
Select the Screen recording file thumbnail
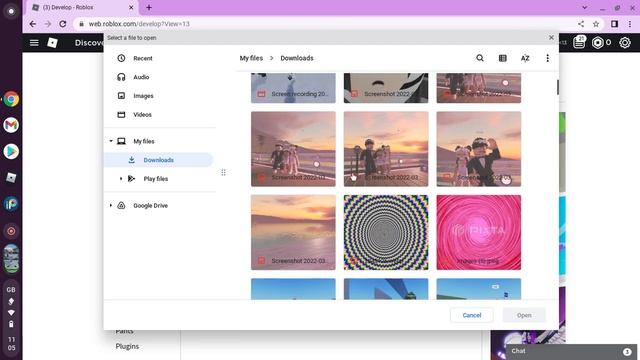click(293, 88)
